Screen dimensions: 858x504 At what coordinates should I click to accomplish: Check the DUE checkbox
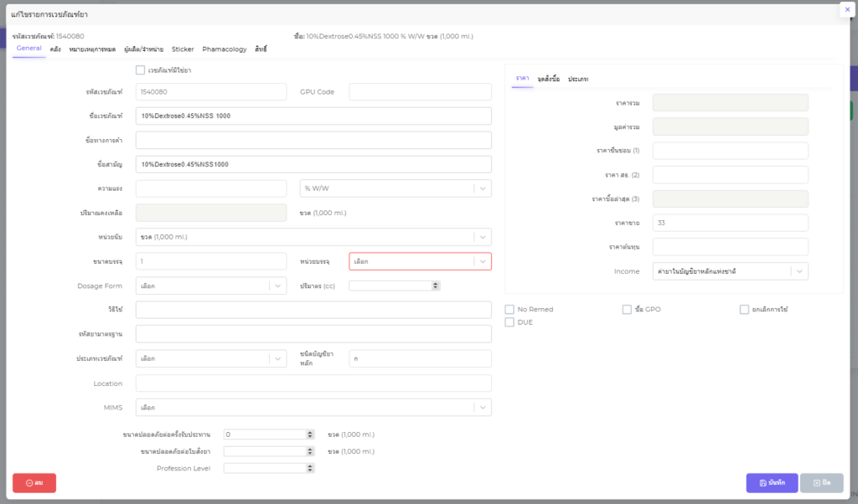coord(509,322)
